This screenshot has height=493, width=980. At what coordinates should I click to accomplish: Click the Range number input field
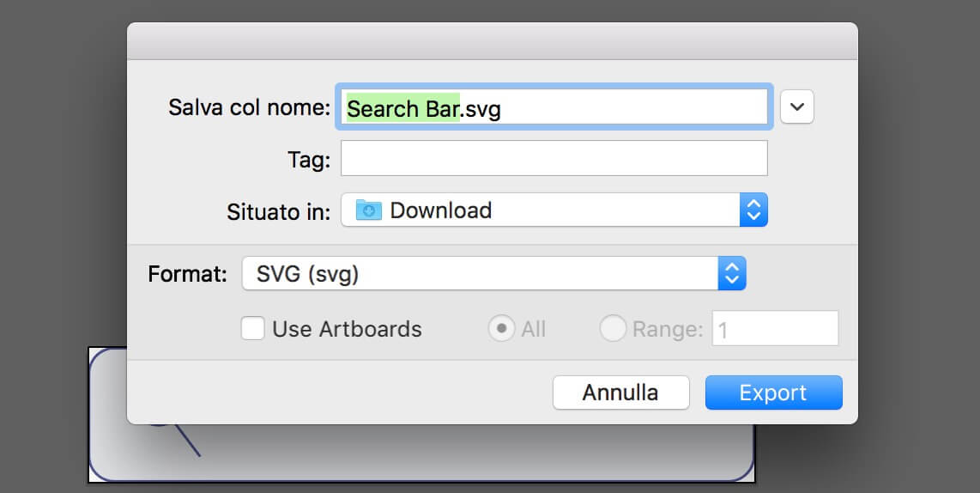(775, 328)
